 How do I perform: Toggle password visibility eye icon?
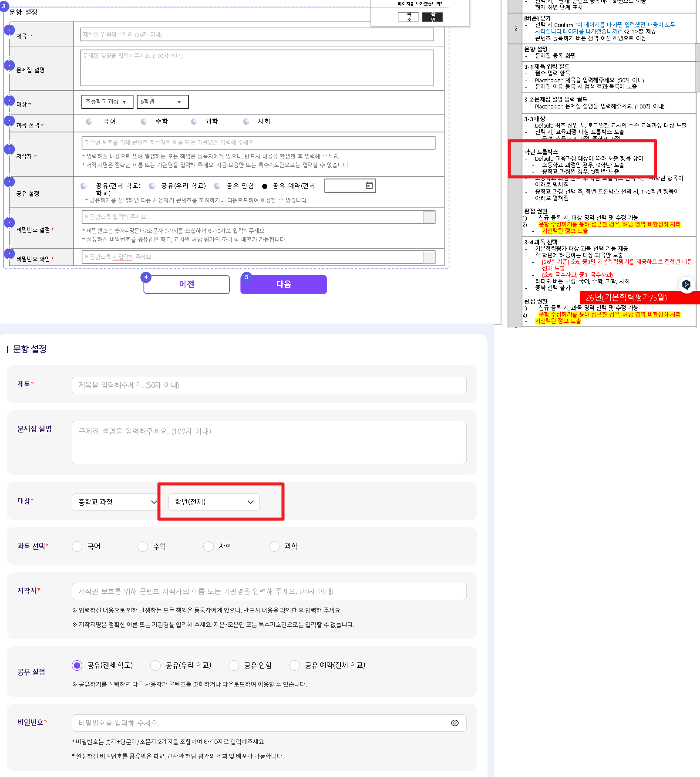click(455, 723)
